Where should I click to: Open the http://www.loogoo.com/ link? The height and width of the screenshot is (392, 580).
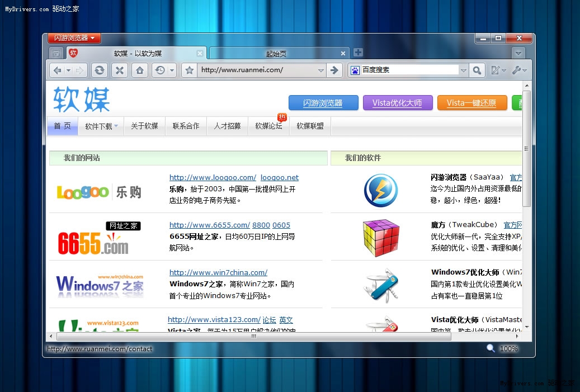tap(213, 177)
